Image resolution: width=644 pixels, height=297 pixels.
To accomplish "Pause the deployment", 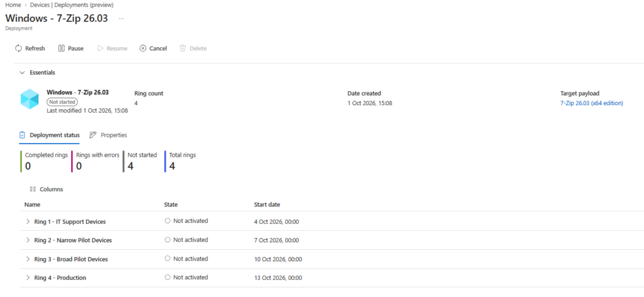I will coord(70,48).
